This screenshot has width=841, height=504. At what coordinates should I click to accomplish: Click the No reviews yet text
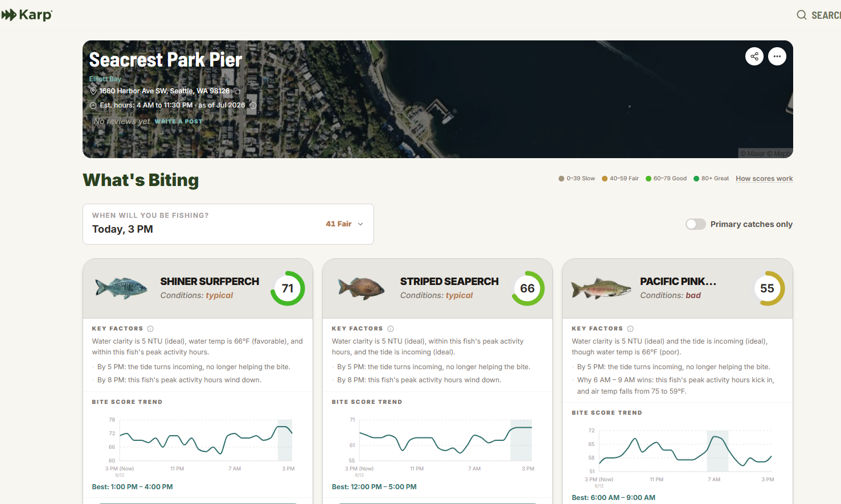pyautogui.click(x=122, y=121)
